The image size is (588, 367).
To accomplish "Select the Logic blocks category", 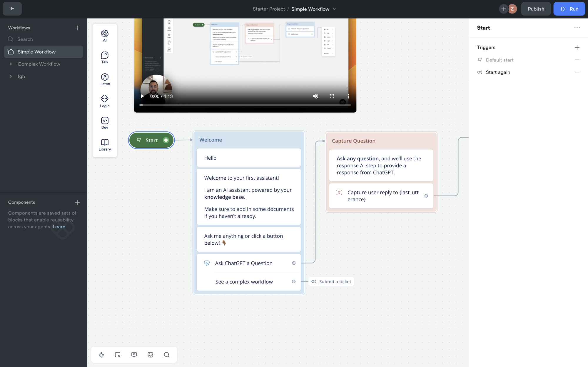I will (105, 101).
